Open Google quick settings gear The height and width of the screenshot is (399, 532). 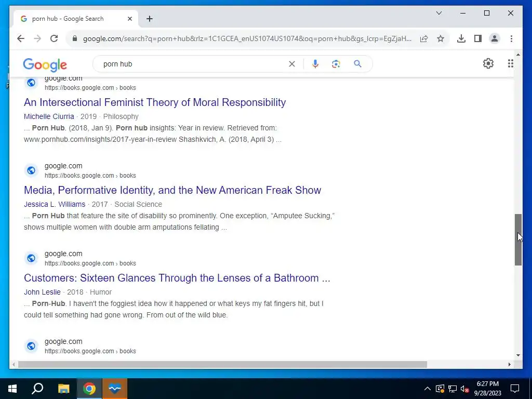point(488,63)
